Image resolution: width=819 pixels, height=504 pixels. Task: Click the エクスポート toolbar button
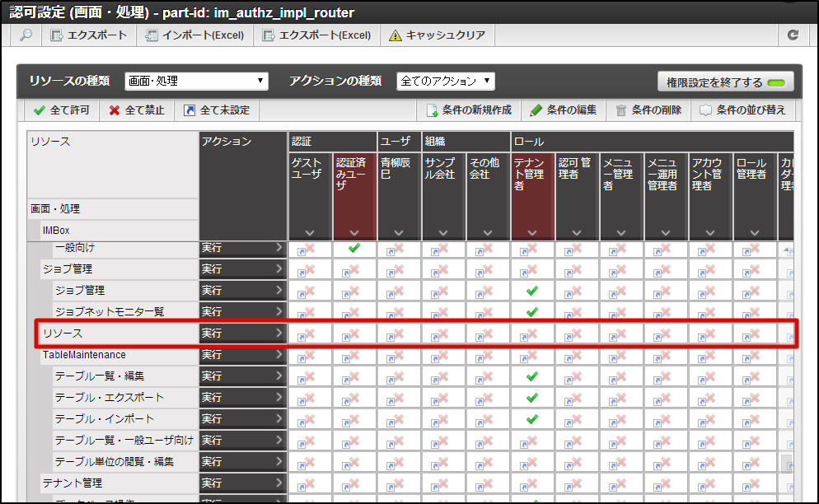tap(90, 35)
